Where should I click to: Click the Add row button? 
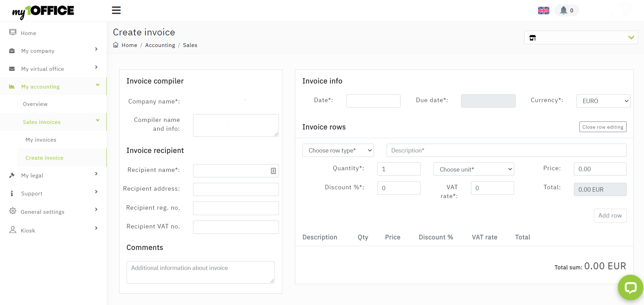coord(610,215)
